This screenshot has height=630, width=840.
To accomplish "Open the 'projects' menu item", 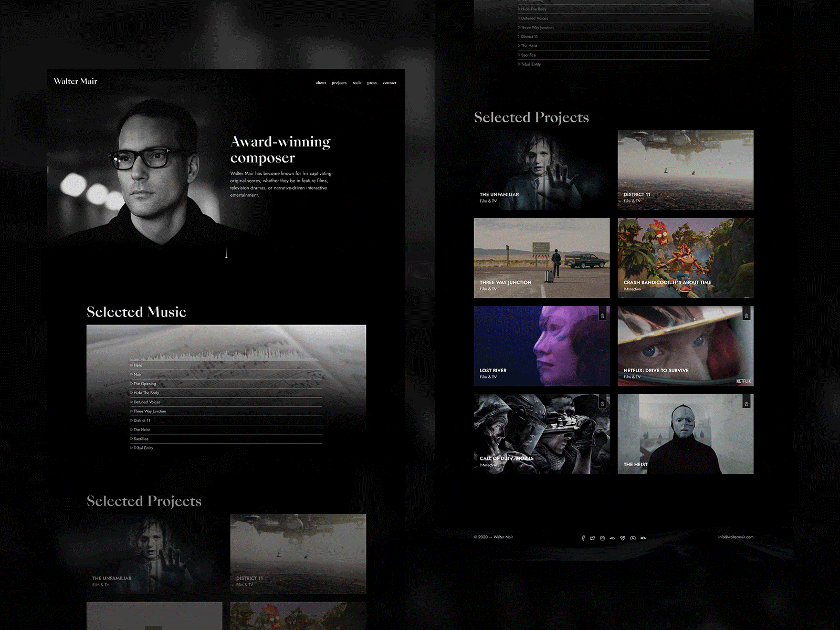I will tap(339, 82).
